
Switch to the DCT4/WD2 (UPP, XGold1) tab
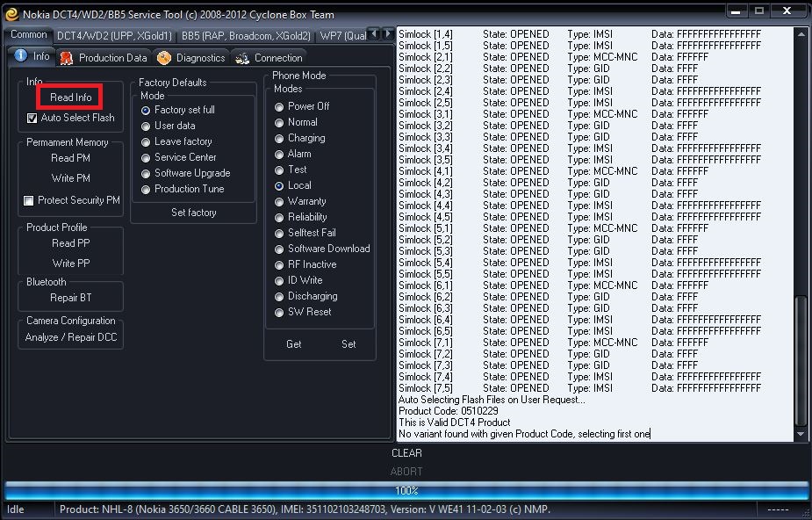pos(114,36)
